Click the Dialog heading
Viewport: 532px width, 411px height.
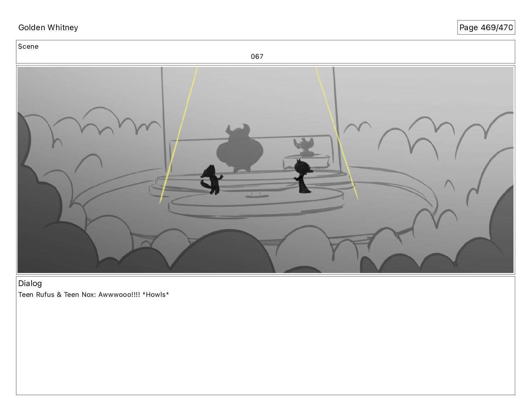(30, 283)
